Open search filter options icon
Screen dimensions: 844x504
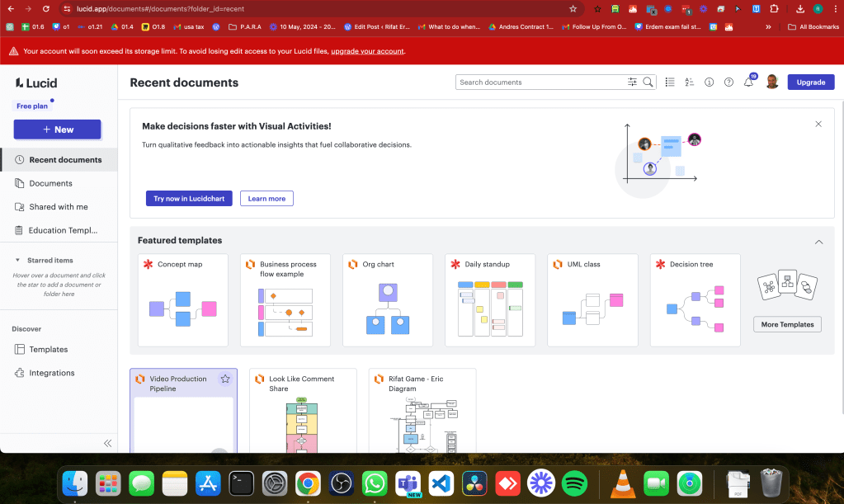click(x=632, y=82)
